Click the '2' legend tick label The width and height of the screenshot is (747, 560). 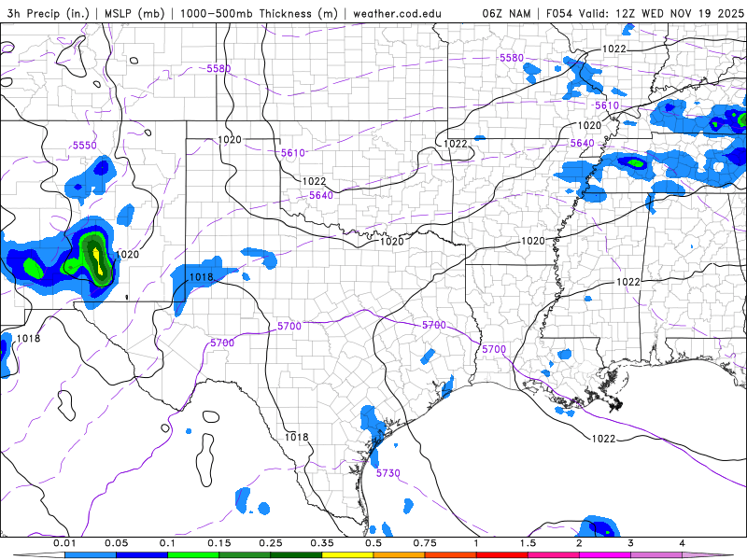coord(579,543)
